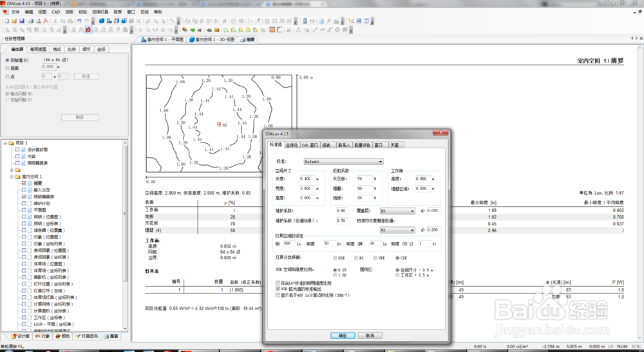
Task: Collapse the 室内空间 1 tree node
Action: (12, 177)
